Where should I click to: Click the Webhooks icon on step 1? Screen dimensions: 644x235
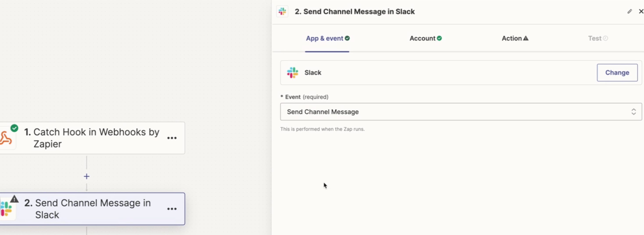(6, 138)
